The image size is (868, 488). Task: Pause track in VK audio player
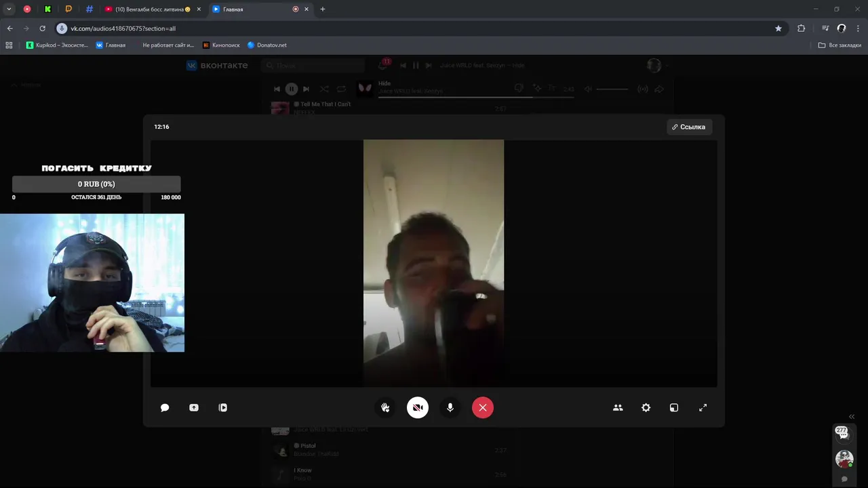pyautogui.click(x=291, y=89)
